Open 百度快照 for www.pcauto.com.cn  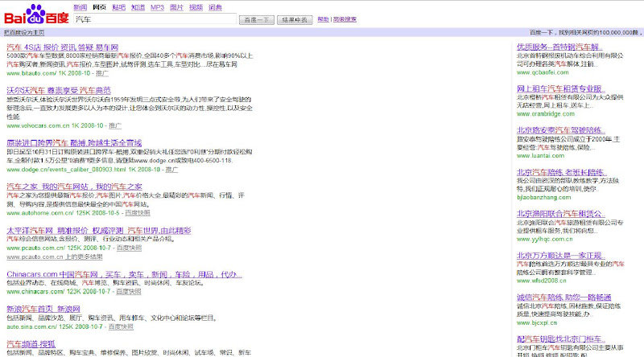tap(129, 248)
